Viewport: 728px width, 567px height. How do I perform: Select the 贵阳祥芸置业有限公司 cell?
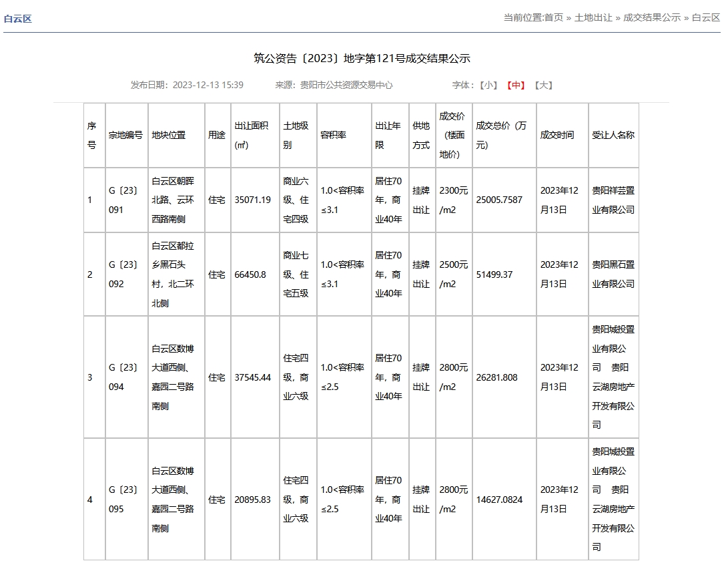(613, 200)
